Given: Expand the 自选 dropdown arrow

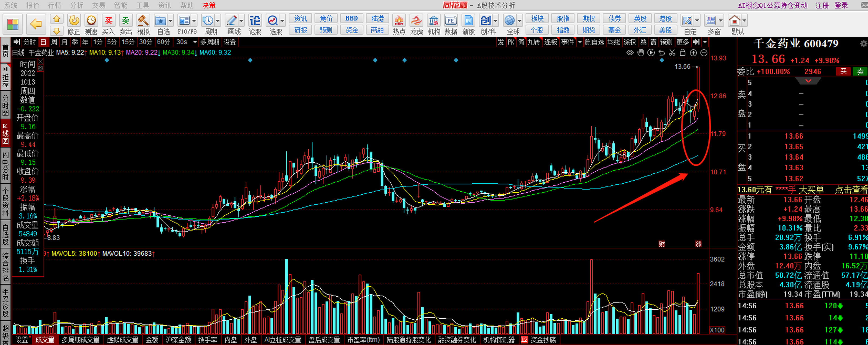Looking at the screenshot, I should pos(170,21).
